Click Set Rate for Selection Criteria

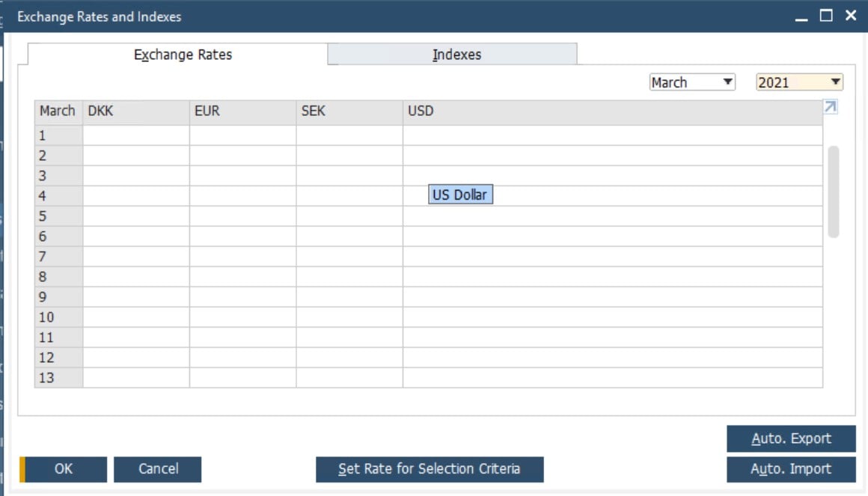coord(430,469)
